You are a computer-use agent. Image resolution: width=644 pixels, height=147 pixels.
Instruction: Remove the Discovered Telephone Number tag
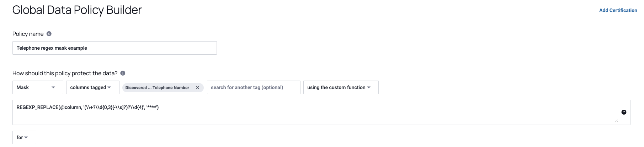pos(198,88)
